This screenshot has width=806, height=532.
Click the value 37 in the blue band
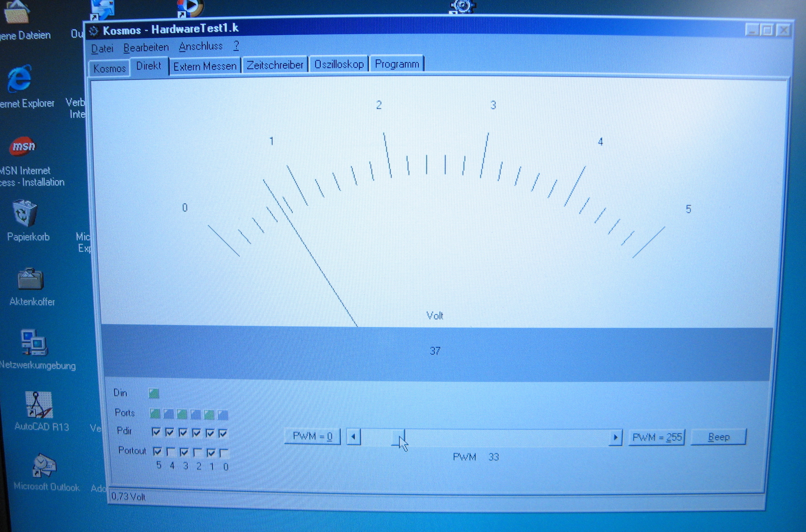pyautogui.click(x=435, y=351)
